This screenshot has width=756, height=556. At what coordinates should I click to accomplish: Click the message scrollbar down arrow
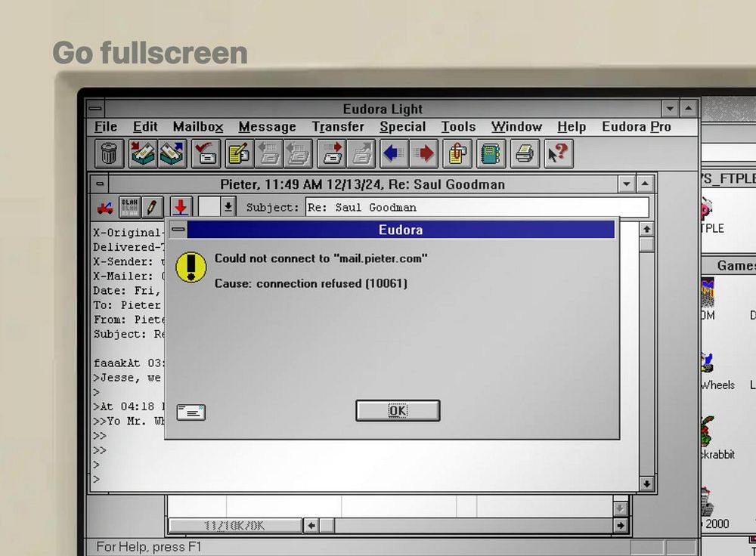pos(646,483)
